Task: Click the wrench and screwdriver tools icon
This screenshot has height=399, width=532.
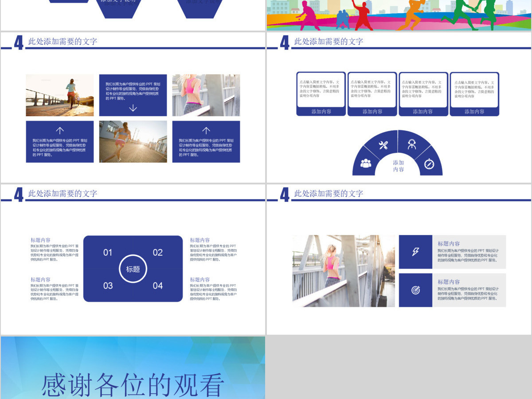Action: click(x=383, y=145)
